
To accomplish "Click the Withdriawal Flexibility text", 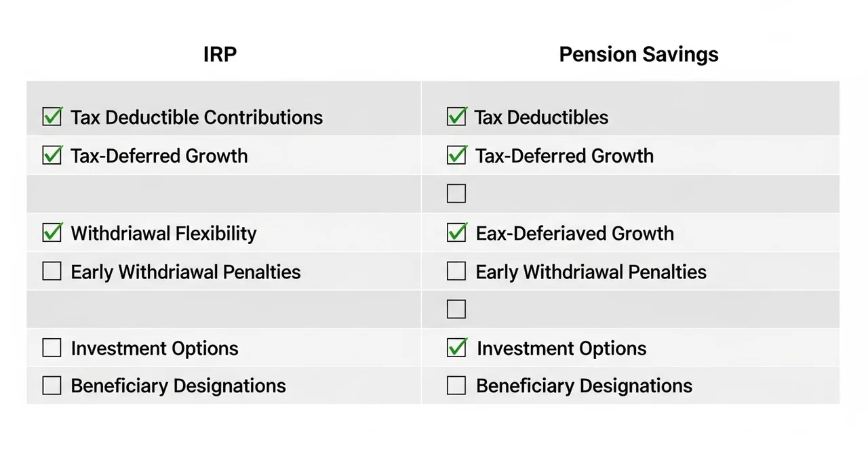I will tap(163, 234).
